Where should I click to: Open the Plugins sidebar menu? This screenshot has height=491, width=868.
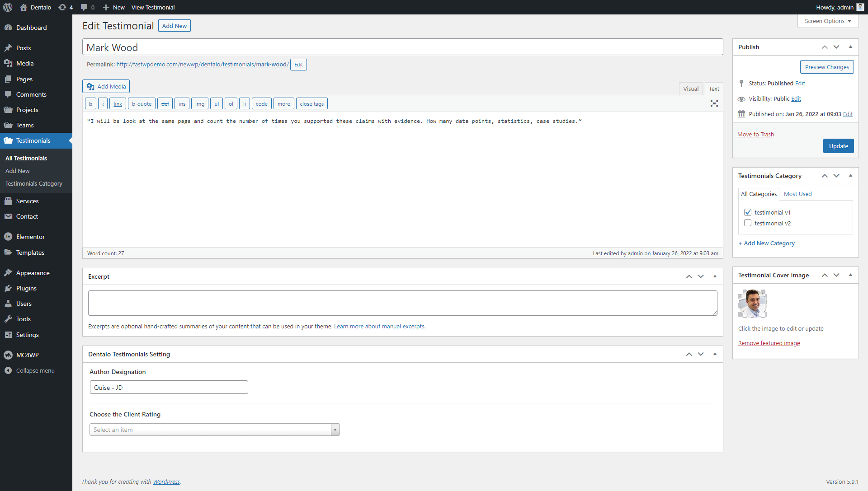click(26, 288)
